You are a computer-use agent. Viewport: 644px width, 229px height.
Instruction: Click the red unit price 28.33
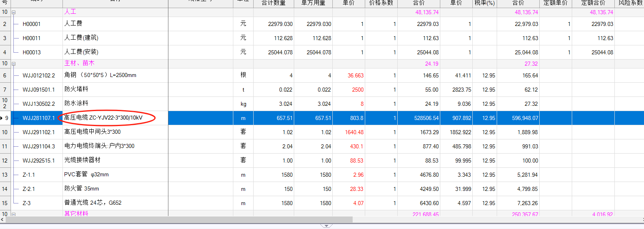[x=357, y=189]
